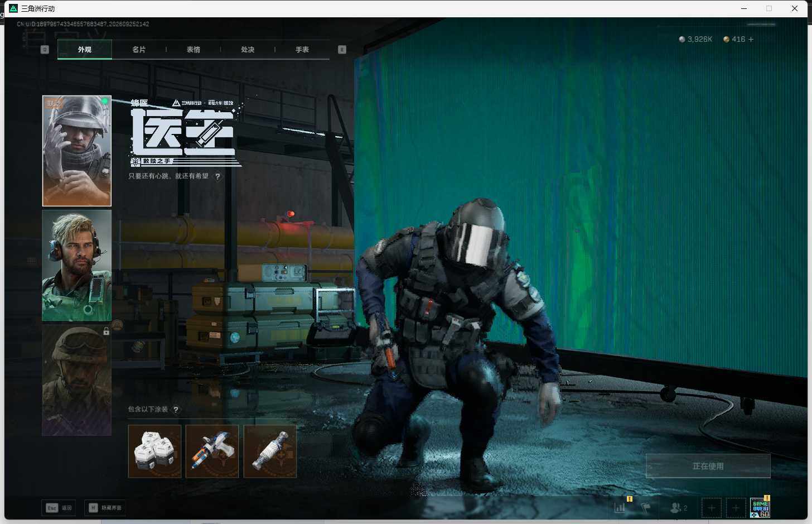This screenshot has height=524, width=812.
Task: Close the 三角洲行动 window
Action: point(795,8)
